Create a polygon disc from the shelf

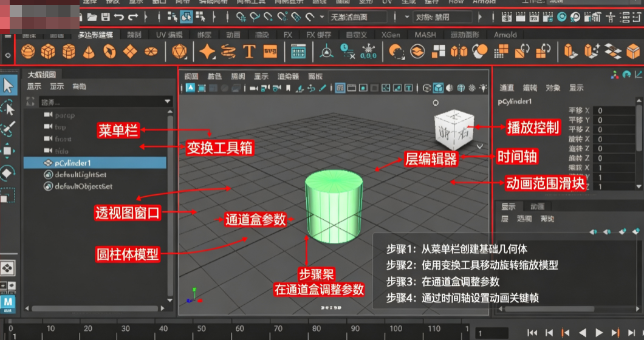coord(151,52)
